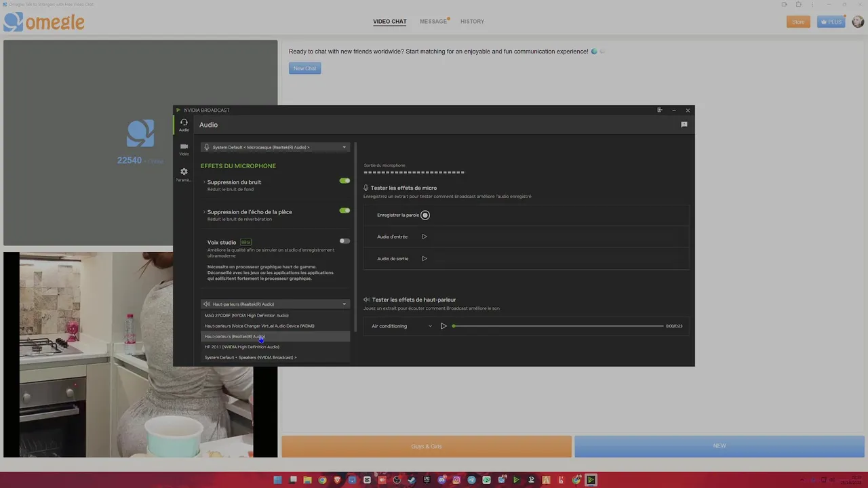Click the browser three-dot menu icon
This screenshot has width=868, height=488.
[x=812, y=4]
